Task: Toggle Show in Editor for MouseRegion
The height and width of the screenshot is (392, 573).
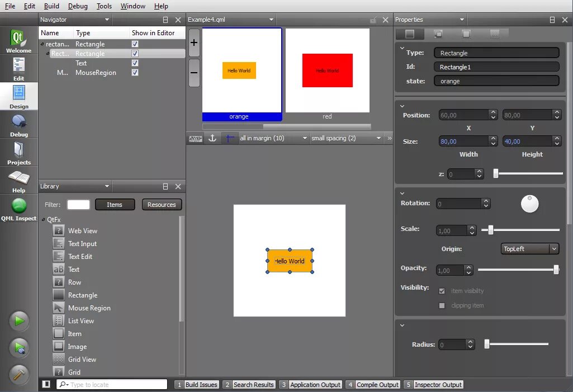Action: click(135, 72)
